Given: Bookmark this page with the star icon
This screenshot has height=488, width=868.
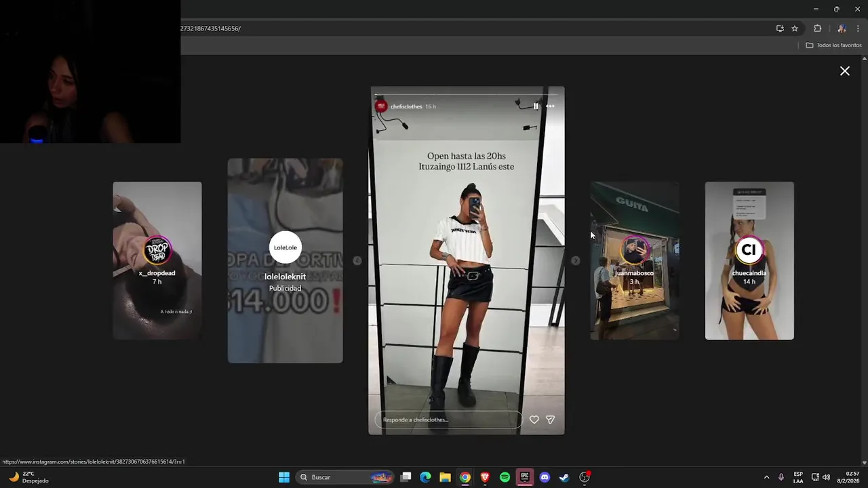Looking at the screenshot, I should tap(795, 28).
